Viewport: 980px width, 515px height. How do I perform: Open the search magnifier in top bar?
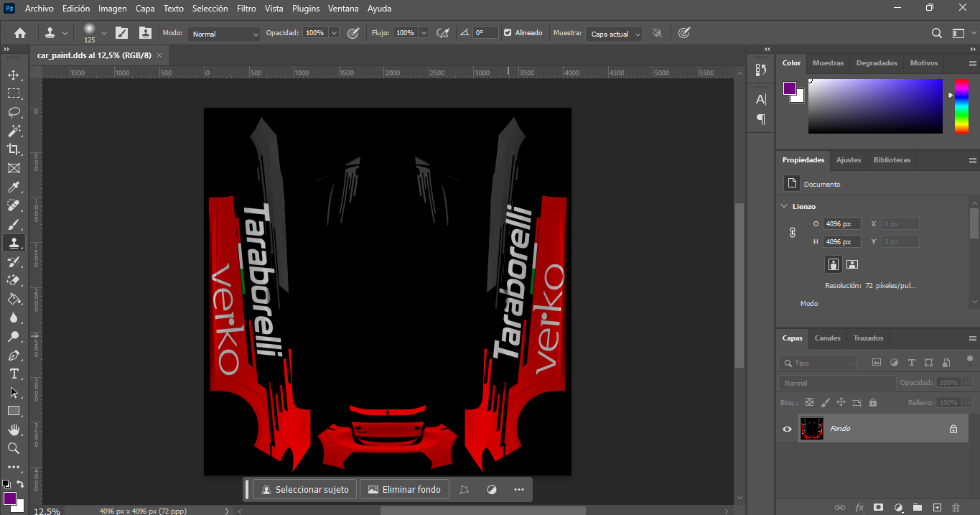(937, 33)
